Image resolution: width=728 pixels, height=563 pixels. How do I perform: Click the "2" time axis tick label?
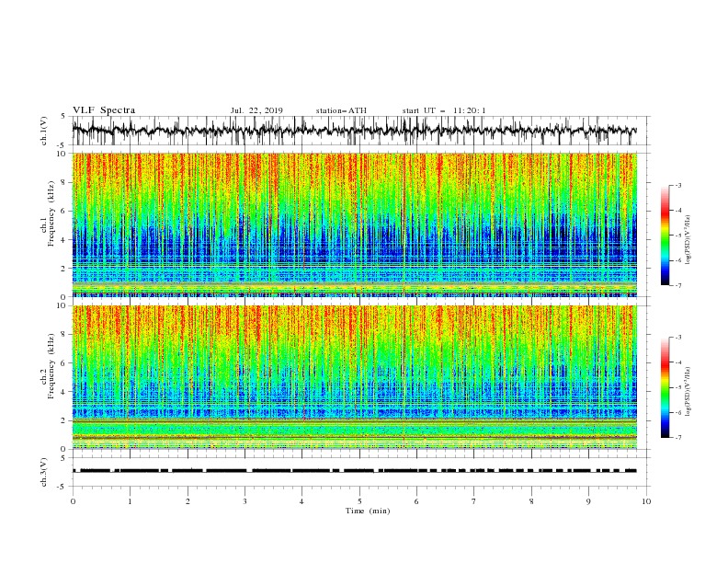point(188,501)
